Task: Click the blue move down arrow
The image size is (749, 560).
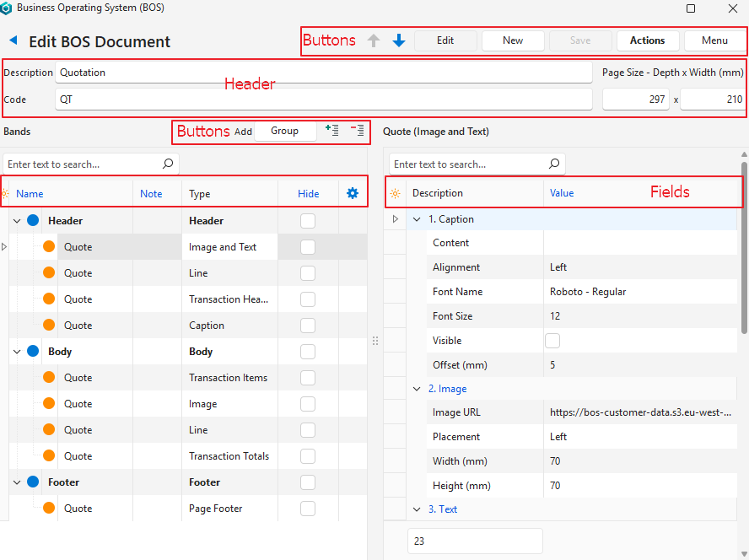Action: pos(399,40)
